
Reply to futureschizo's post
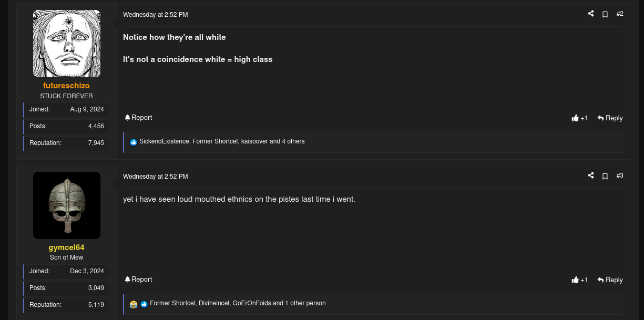610,118
